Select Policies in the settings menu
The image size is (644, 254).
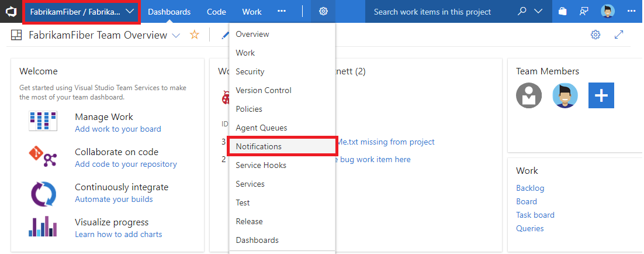point(282,109)
